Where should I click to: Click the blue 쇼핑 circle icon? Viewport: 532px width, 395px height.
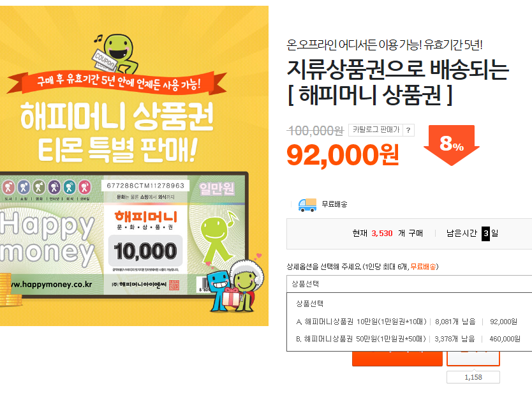24,187
